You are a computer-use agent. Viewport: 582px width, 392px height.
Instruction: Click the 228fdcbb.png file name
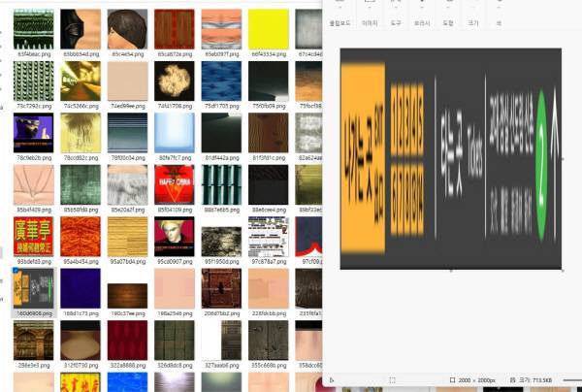click(x=269, y=313)
